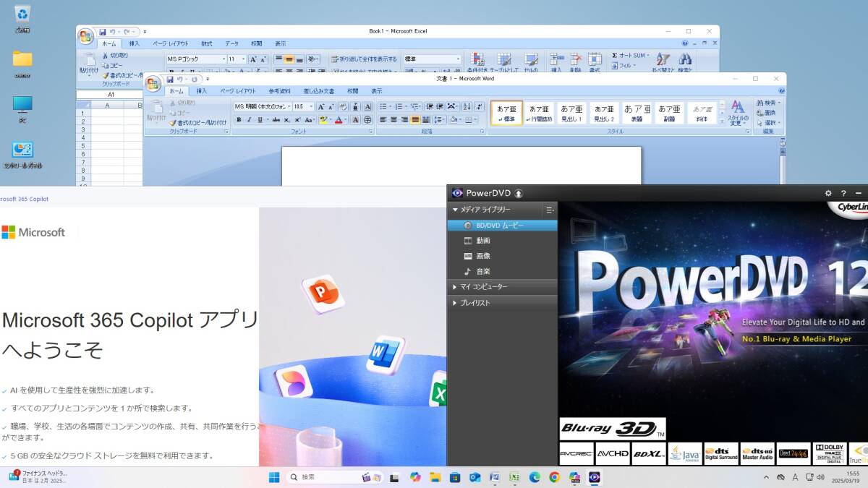Image resolution: width=868 pixels, height=488 pixels.
Task: Collapse media library section in PowerDVD
Action: 455,210
